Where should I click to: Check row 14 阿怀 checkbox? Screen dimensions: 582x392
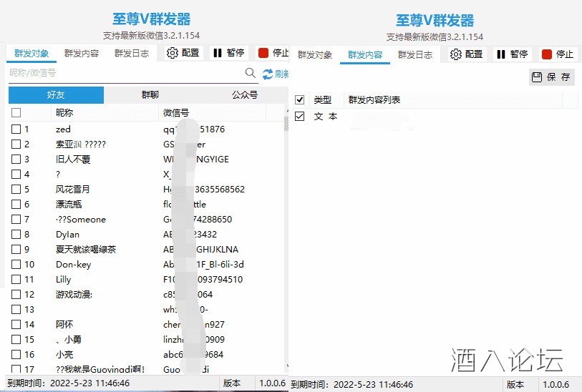[16, 325]
